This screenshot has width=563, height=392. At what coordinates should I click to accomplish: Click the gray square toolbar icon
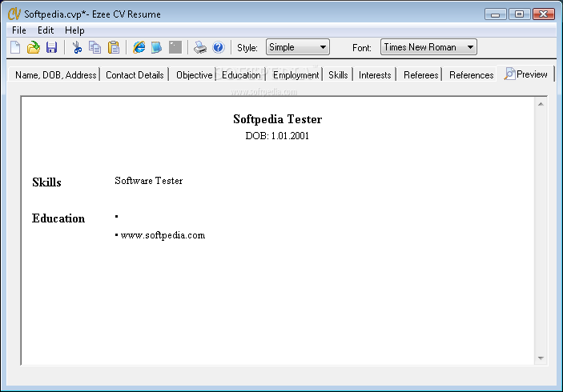pos(175,47)
